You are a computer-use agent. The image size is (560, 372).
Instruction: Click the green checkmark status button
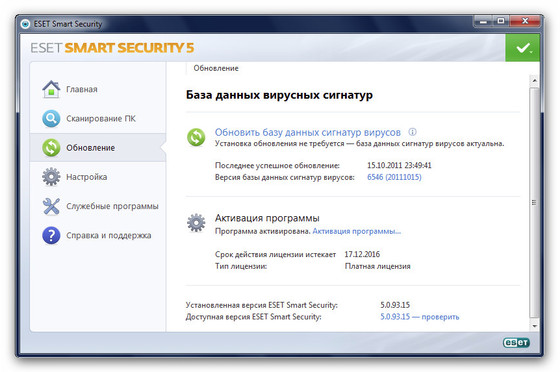click(522, 48)
